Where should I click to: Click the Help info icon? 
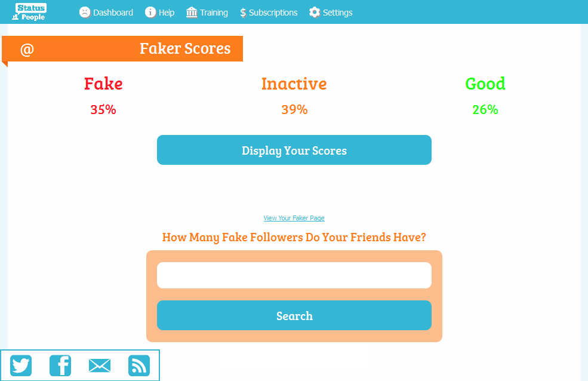[x=150, y=13]
